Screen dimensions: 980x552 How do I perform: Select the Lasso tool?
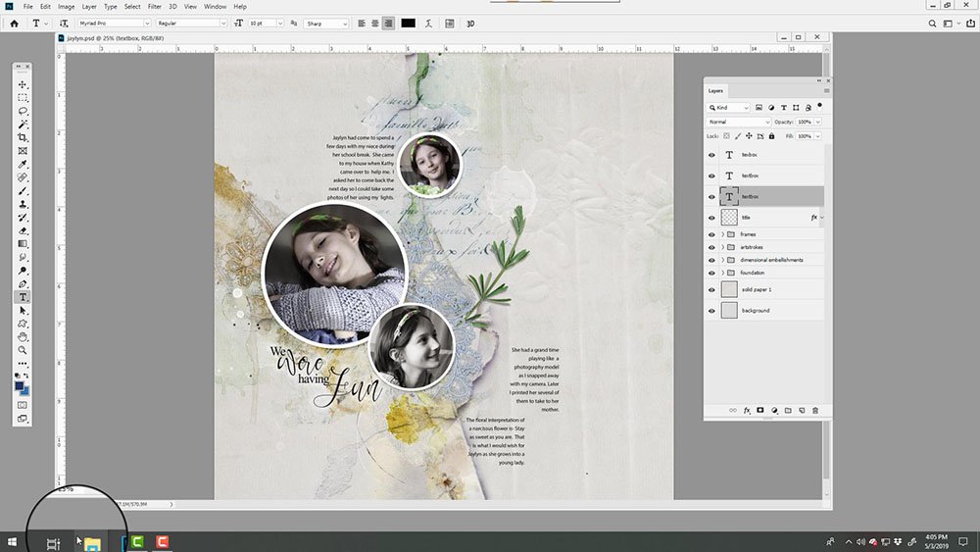click(23, 111)
